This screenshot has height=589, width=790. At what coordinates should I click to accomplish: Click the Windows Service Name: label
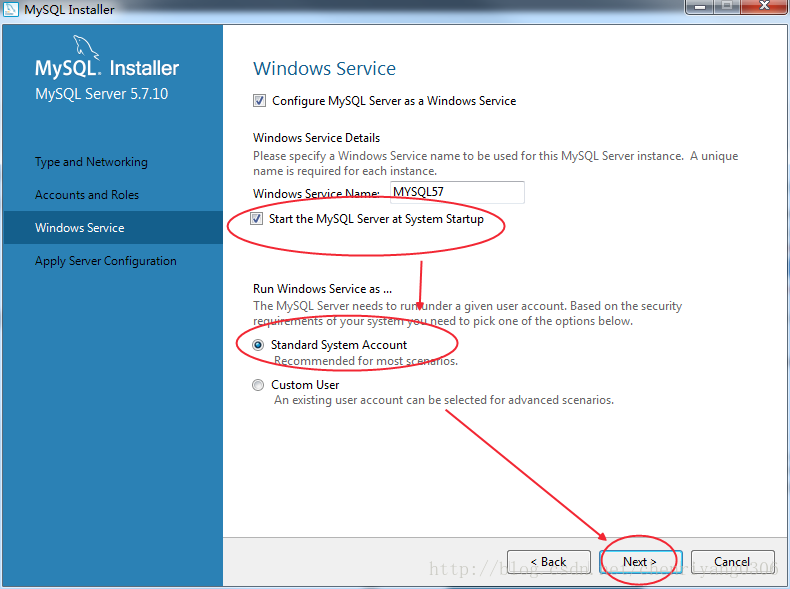click(x=316, y=193)
